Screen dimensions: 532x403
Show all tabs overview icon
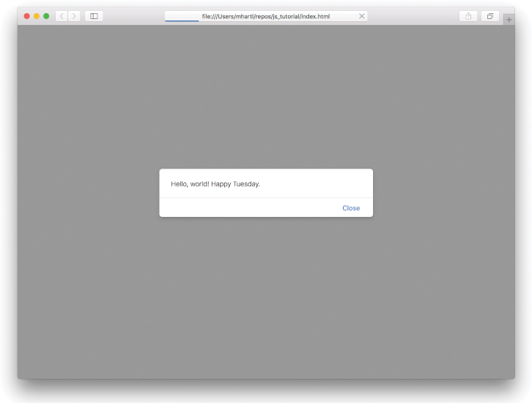coord(489,16)
